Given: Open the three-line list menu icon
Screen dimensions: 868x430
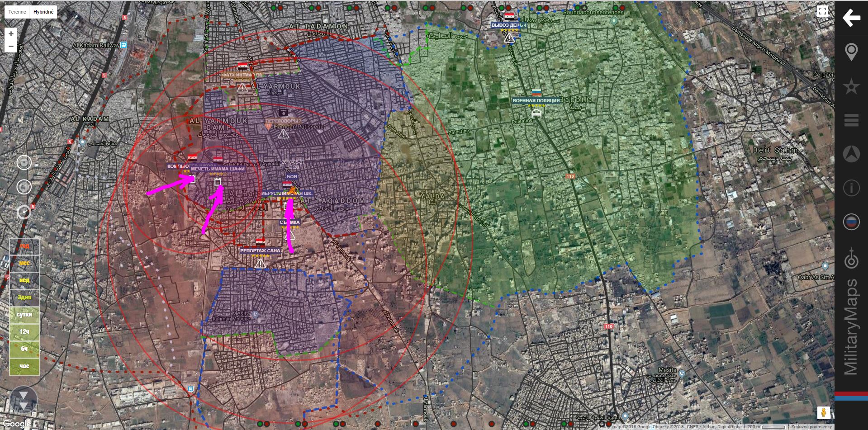Looking at the screenshot, I should click(x=851, y=120).
